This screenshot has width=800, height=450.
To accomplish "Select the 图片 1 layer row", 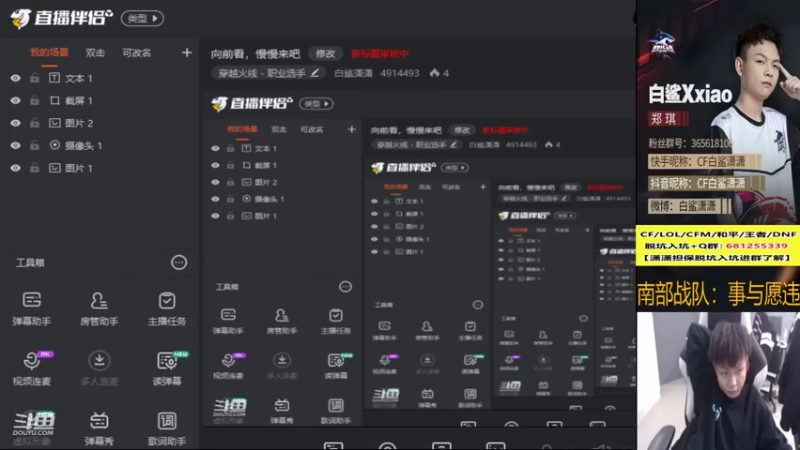I will (99, 168).
